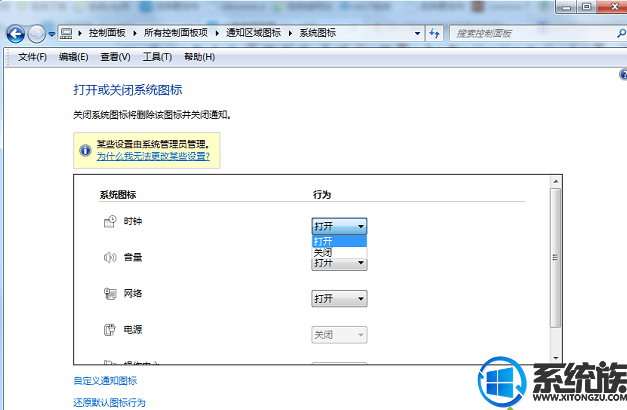Click the vertical scrollbar thumb

click(x=555, y=258)
